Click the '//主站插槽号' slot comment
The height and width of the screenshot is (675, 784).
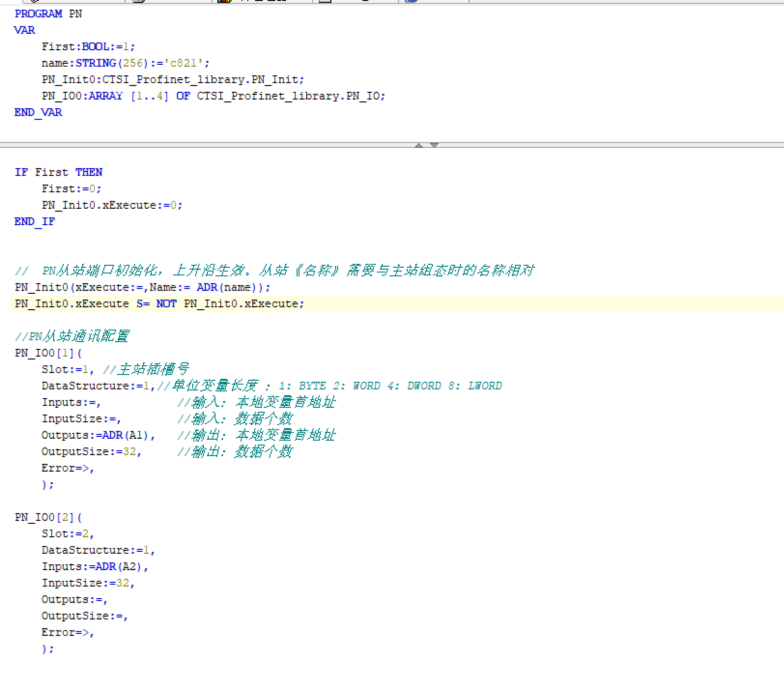point(146,369)
